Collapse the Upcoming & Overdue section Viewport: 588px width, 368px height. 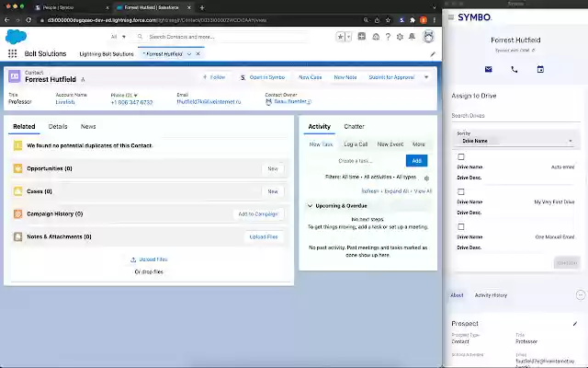(311, 206)
